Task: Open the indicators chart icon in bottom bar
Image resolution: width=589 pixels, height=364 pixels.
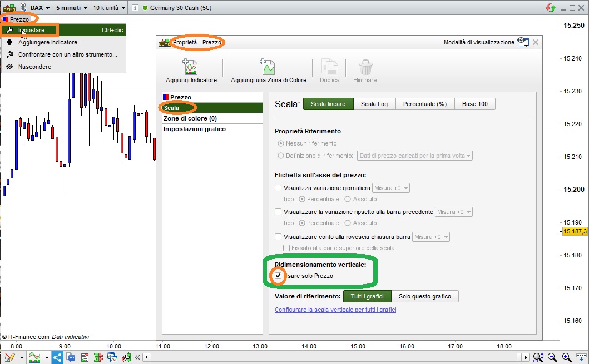Action: click(x=34, y=357)
